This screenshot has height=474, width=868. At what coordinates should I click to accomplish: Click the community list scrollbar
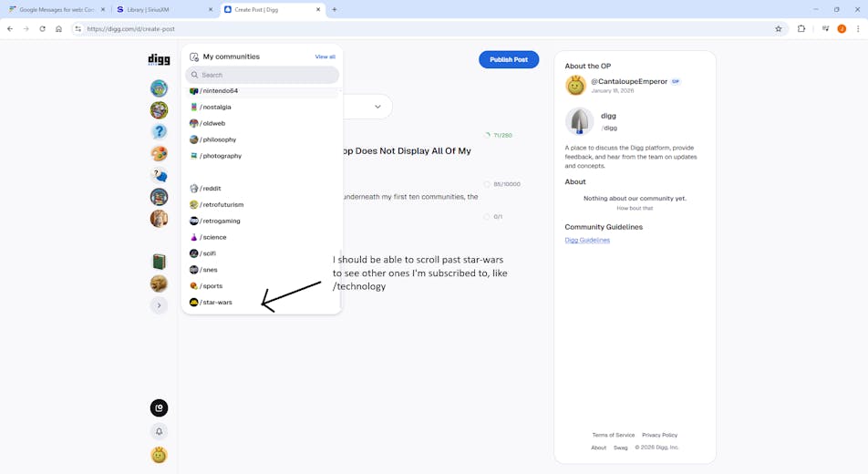pos(340,253)
